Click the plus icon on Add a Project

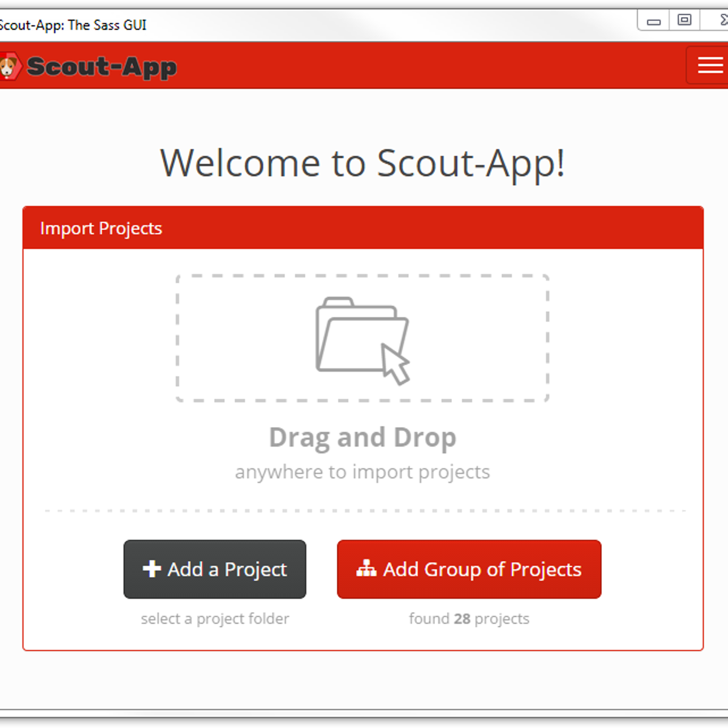(151, 568)
